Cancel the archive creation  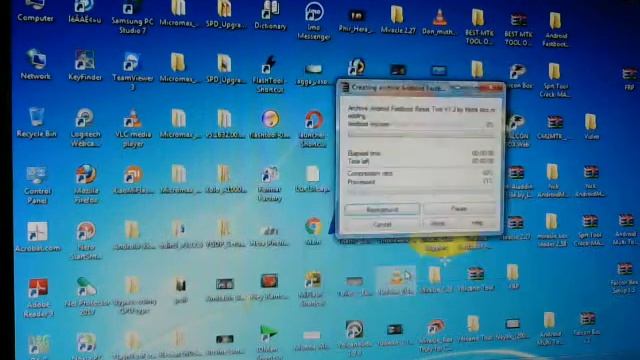382,224
